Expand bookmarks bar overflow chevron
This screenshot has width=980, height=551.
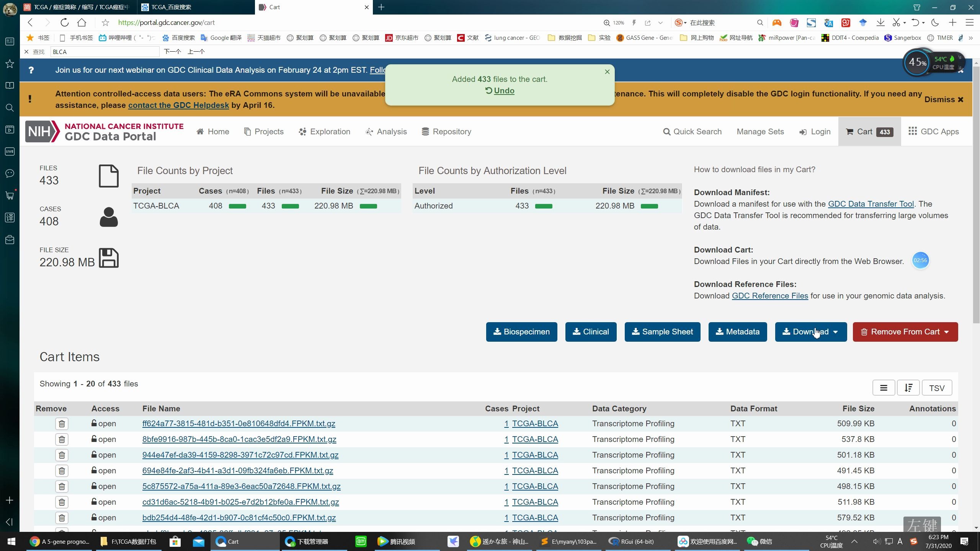pos(971,37)
